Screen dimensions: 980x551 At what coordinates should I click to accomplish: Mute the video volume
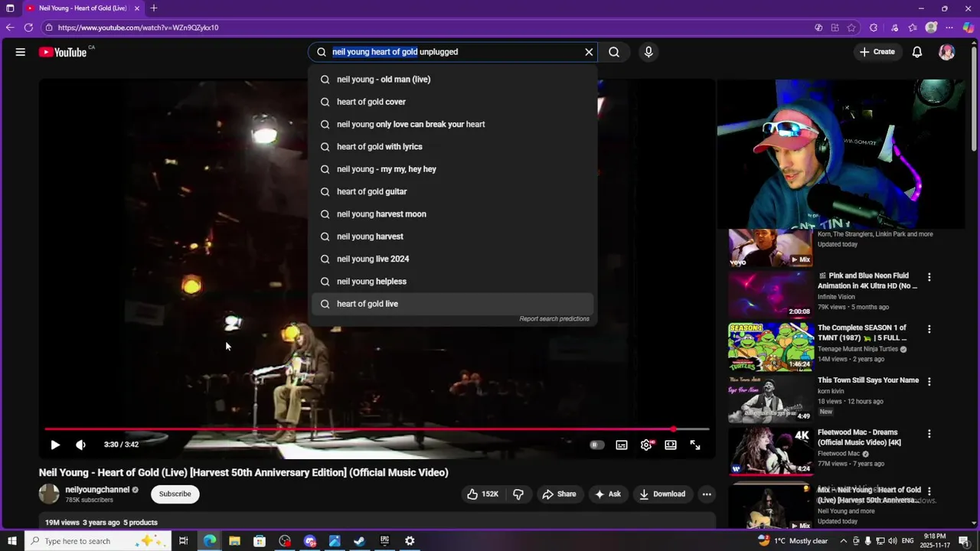point(80,445)
